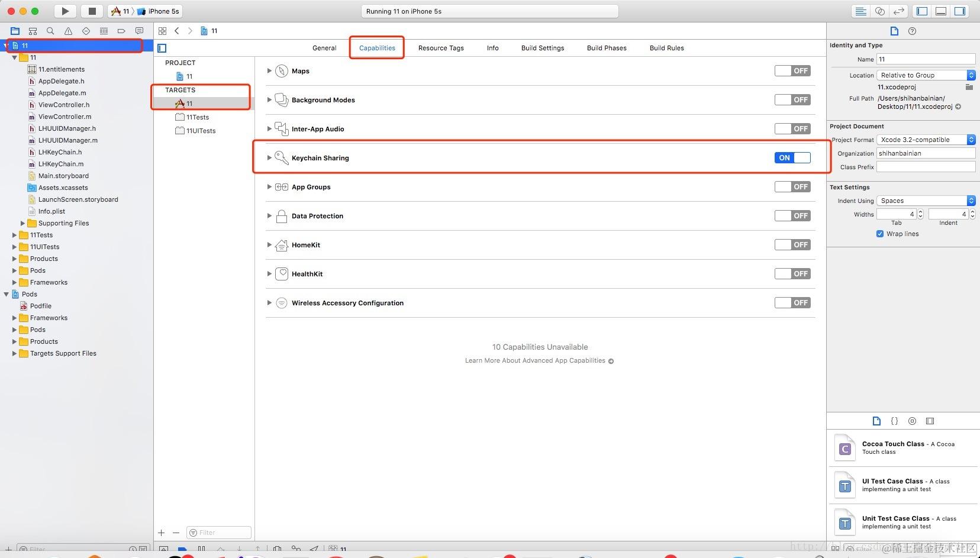Show the Media library

click(x=930, y=421)
